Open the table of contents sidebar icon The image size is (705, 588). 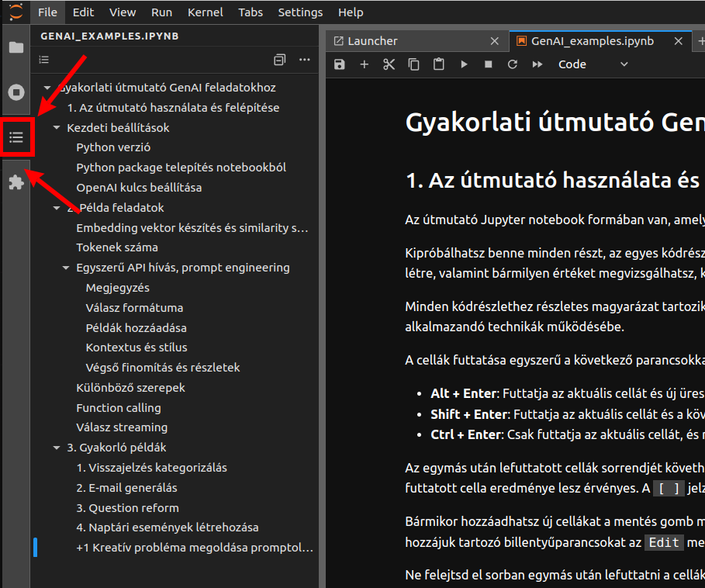click(x=16, y=138)
